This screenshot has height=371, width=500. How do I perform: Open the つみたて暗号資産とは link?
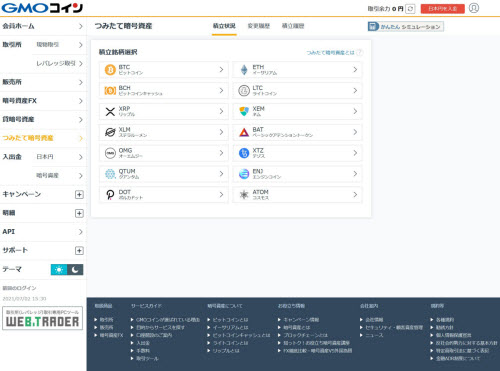(330, 53)
